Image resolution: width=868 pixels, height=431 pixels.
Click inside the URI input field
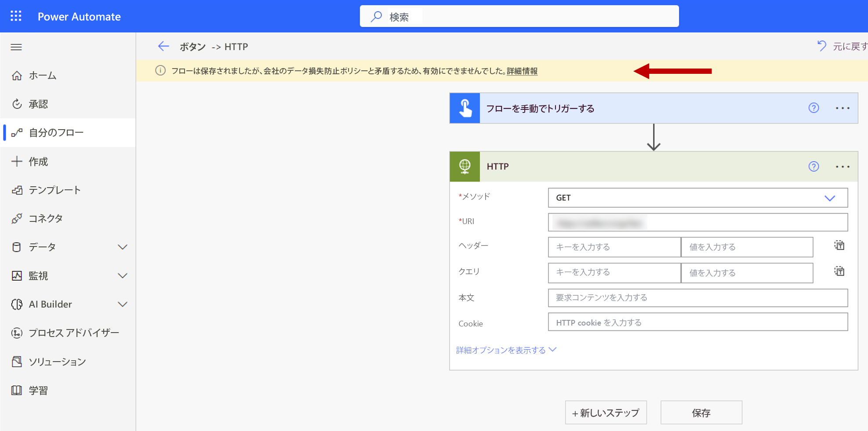click(697, 222)
